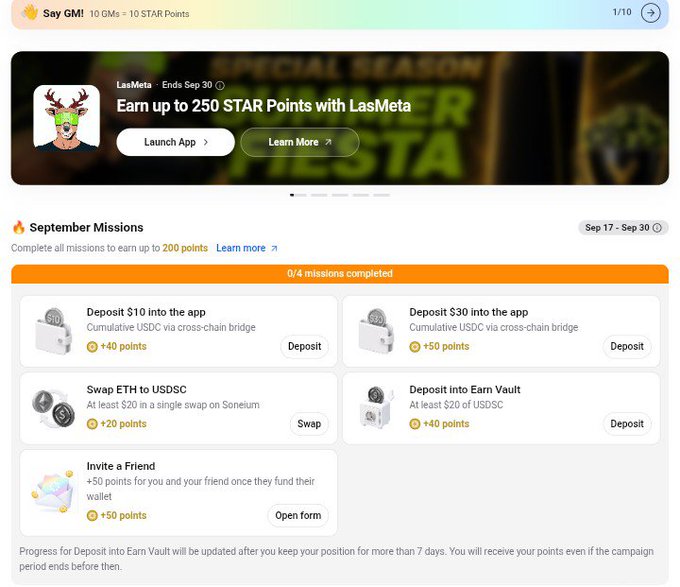
Task: Launch the LasMeta app
Action: [x=176, y=142]
